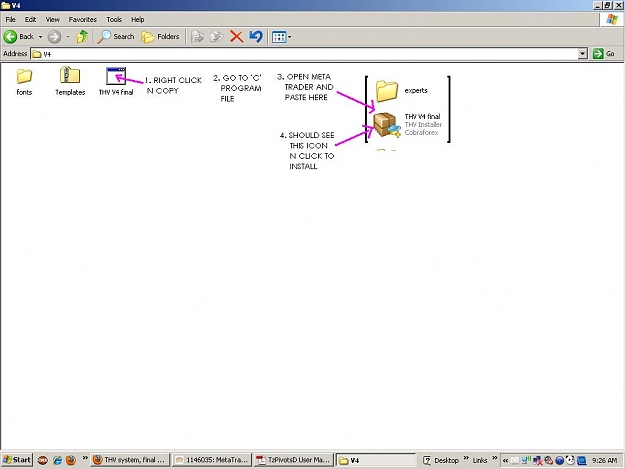
Task: Click the 9:26 AM clock
Action: click(x=604, y=460)
